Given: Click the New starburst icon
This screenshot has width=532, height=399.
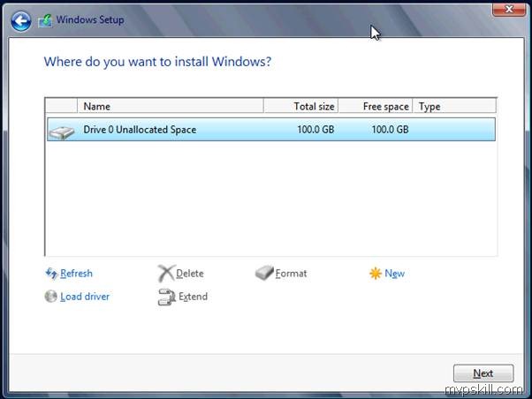Looking at the screenshot, I should 376,274.
